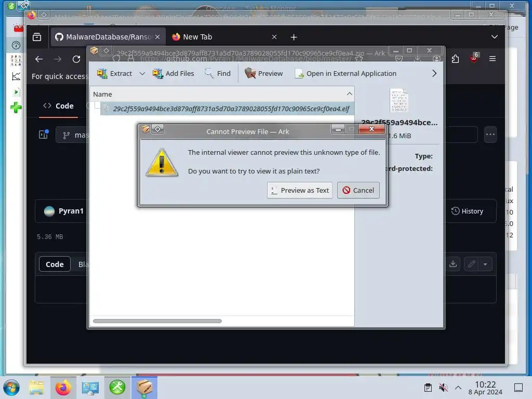Expand Ark toolbar overflow chevron
532x399 pixels.
pyautogui.click(x=434, y=73)
